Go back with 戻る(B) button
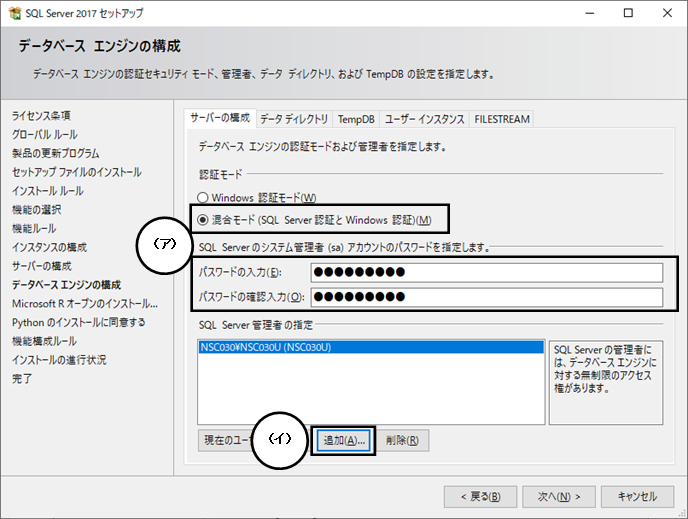Viewport: 688px width, 519px height. [x=480, y=497]
